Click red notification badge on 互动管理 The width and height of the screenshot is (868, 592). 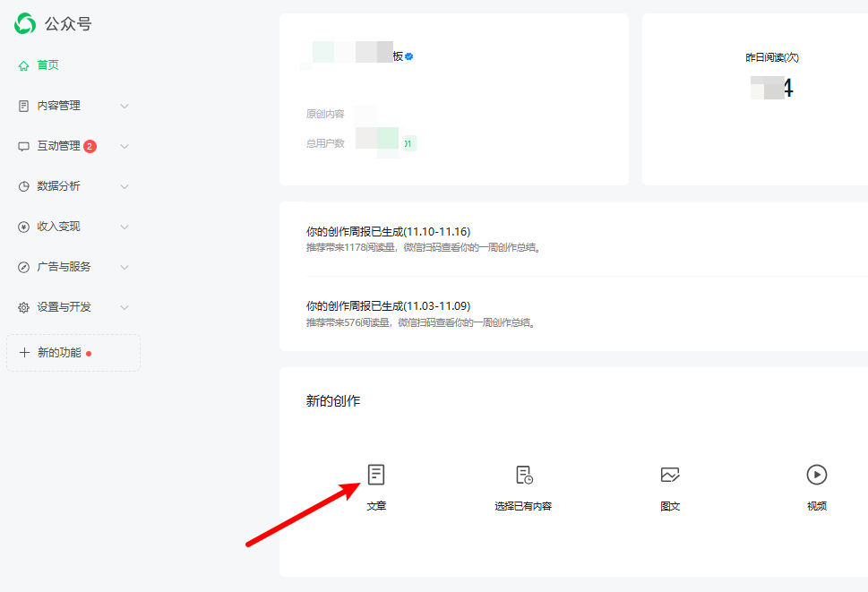coord(90,146)
